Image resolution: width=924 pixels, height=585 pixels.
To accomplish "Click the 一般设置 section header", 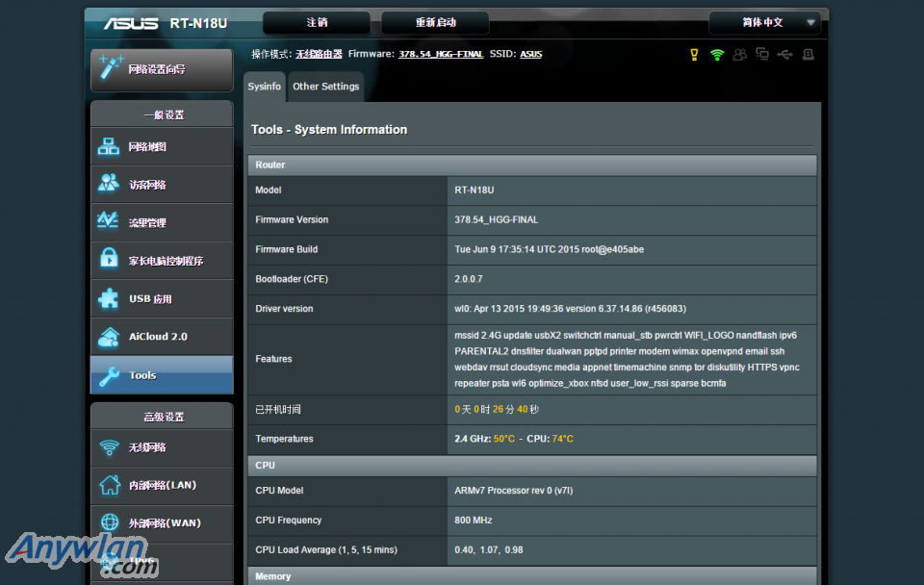I will [162, 114].
